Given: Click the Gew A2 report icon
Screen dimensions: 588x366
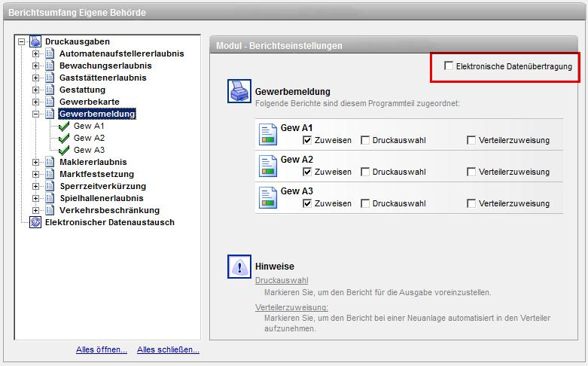Looking at the screenshot, I should tap(268, 166).
